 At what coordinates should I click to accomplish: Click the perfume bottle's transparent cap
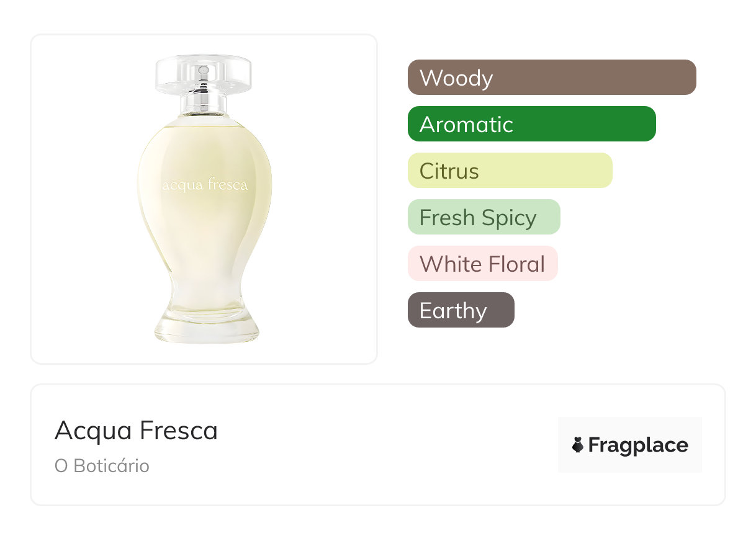tap(204, 73)
